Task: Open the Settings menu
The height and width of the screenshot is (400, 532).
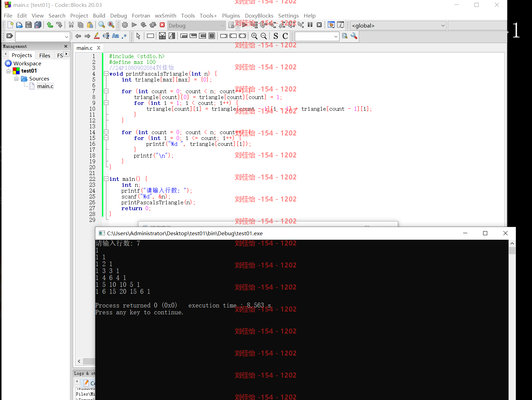Action: [288, 15]
